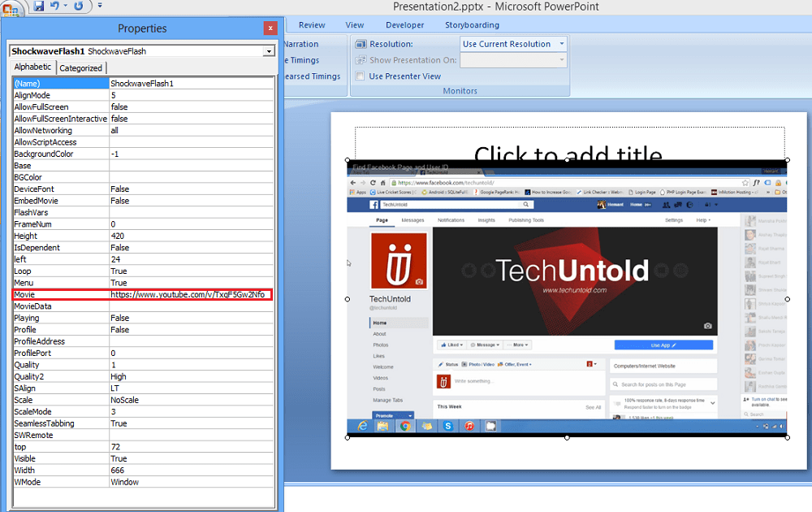Open the Storyboarding ribbon tab
Viewport: 812px width, 512px height.
pos(472,25)
